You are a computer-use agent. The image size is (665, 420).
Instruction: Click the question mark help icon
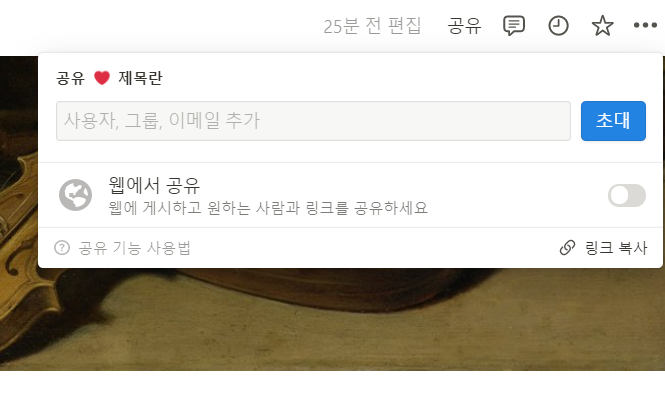click(x=62, y=247)
